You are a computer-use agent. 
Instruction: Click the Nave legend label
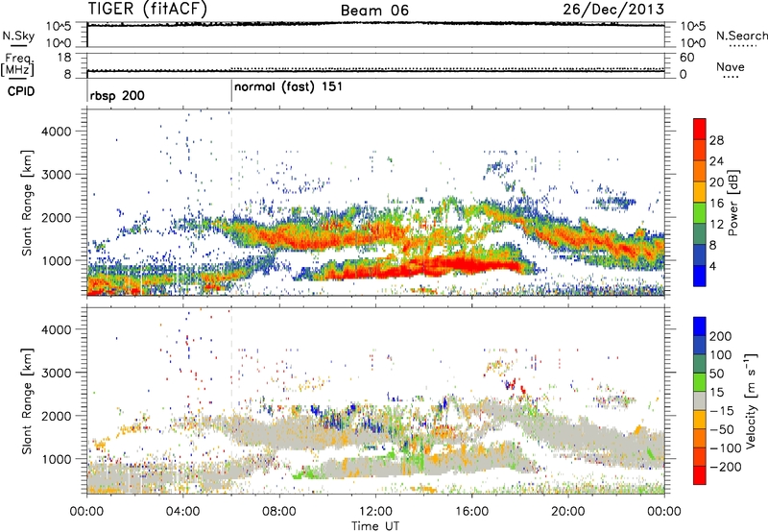731,67
